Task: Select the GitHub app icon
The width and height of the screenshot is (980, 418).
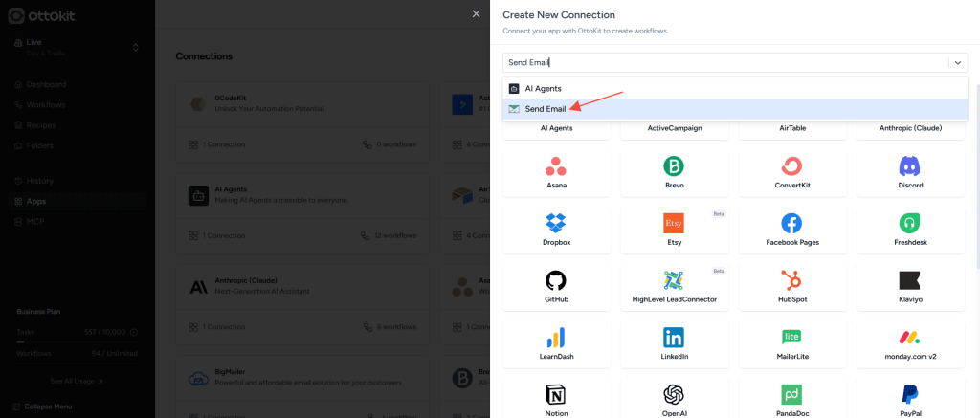Action: (x=555, y=281)
